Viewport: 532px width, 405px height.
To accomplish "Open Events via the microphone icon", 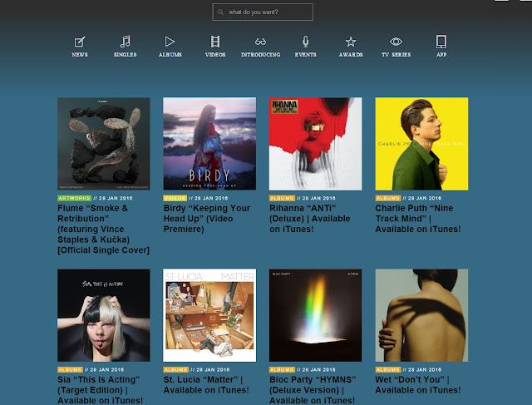I will pos(305,42).
